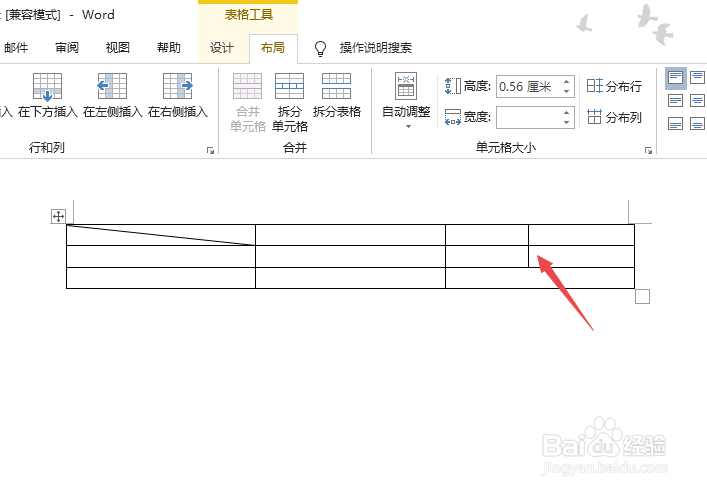The image size is (707, 492).
Task: Switch to the Design (设计) tab
Action: click(222, 48)
